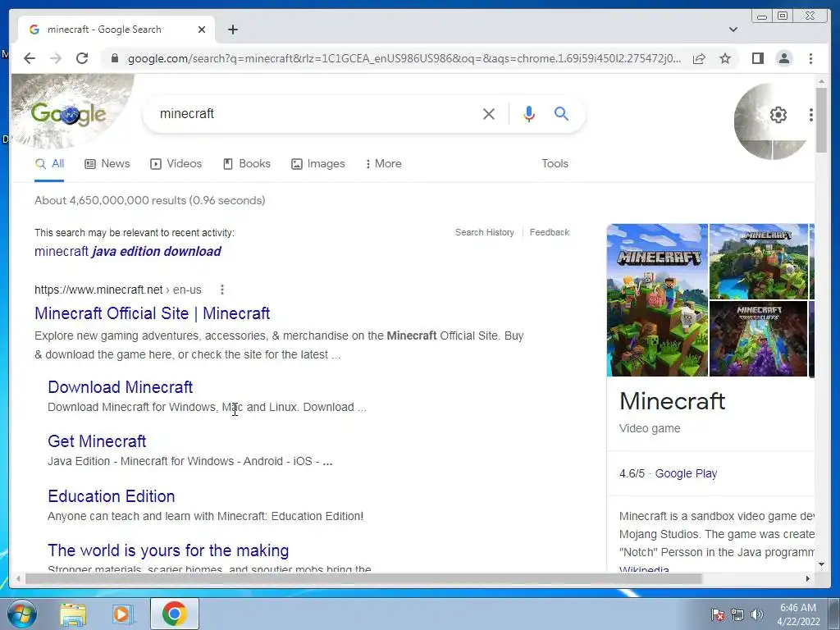Open the side panel icon in Chrome toolbar

(x=757, y=58)
